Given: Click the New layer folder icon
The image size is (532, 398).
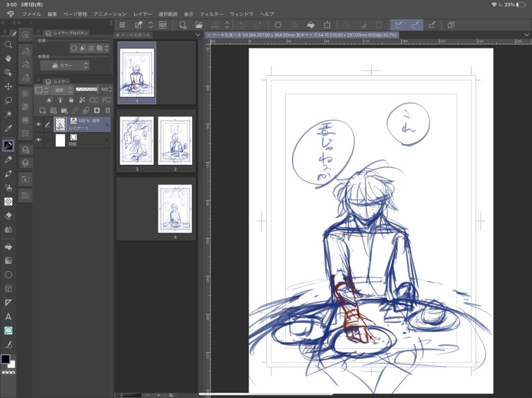Looking at the screenshot, I should pos(64,110).
